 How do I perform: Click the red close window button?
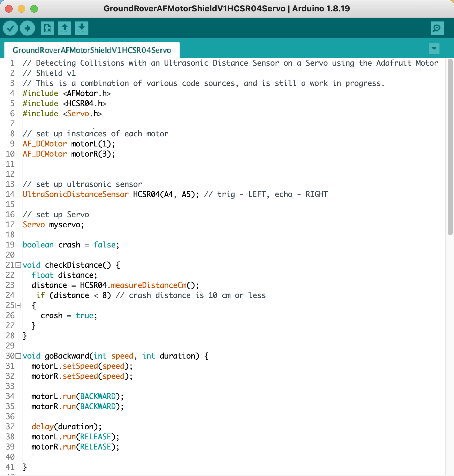9,9
